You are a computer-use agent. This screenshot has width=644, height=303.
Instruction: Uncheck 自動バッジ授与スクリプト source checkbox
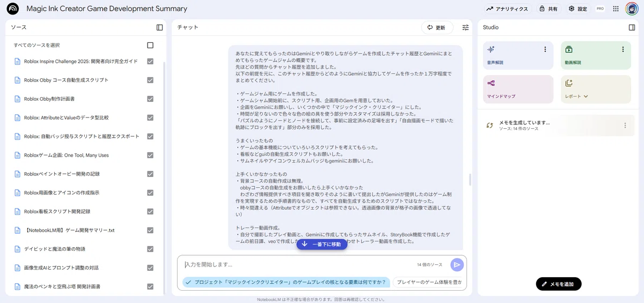click(x=150, y=136)
